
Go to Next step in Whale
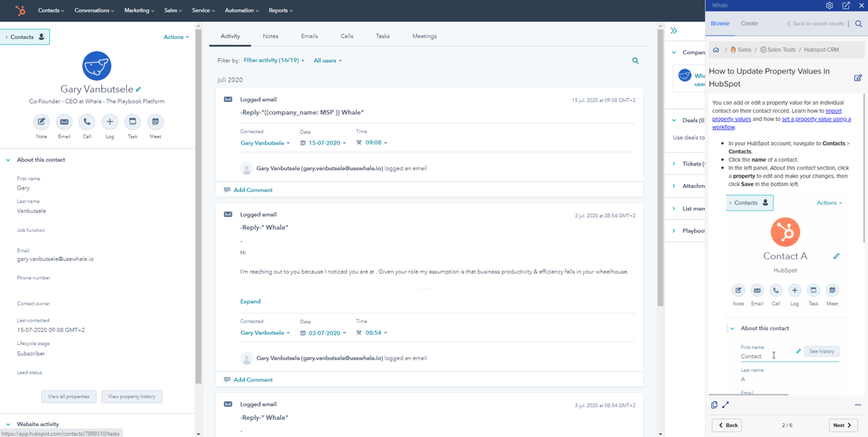[x=843, y=425]
